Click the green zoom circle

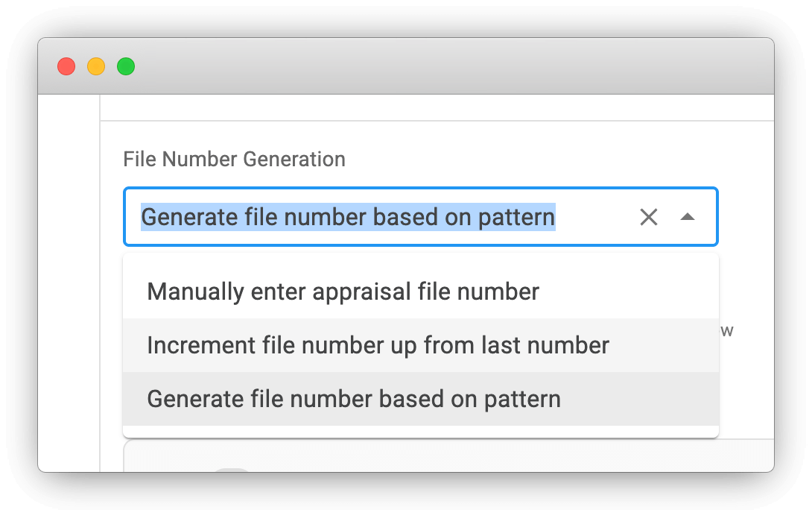pos(126,66)
